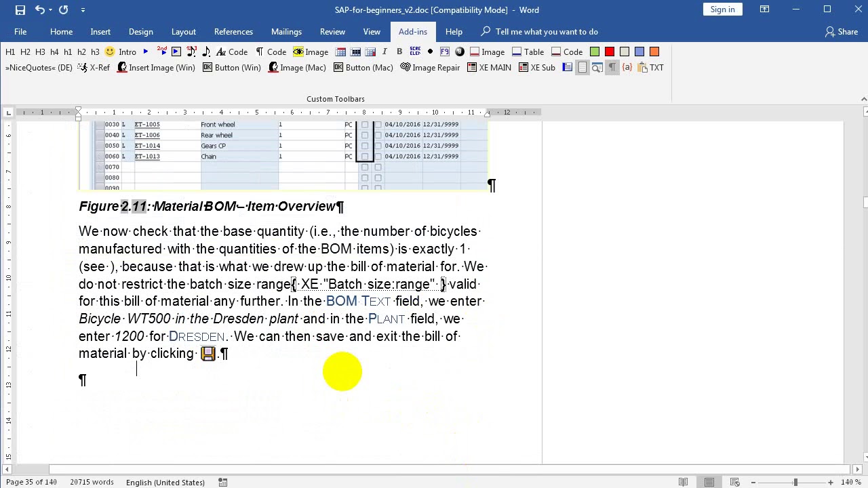This screenshot has height=488, width=868.
Task: Click the 123 music note icon
Action: pos(191,52)
